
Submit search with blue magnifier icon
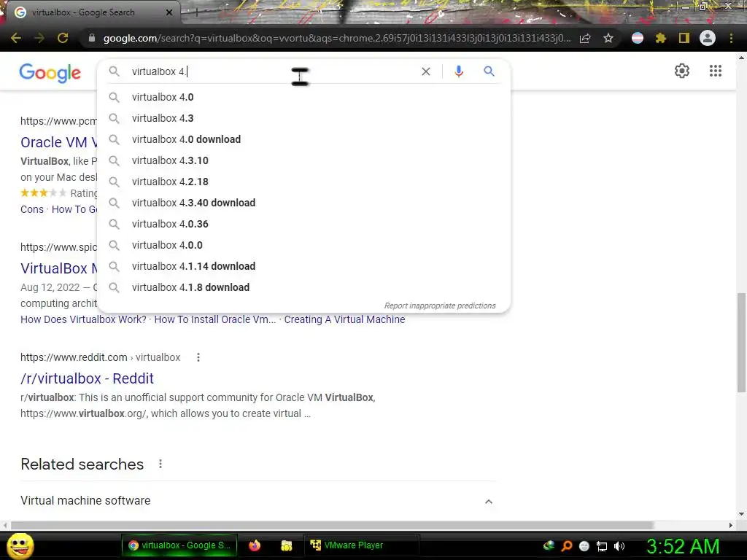[489, 71]
